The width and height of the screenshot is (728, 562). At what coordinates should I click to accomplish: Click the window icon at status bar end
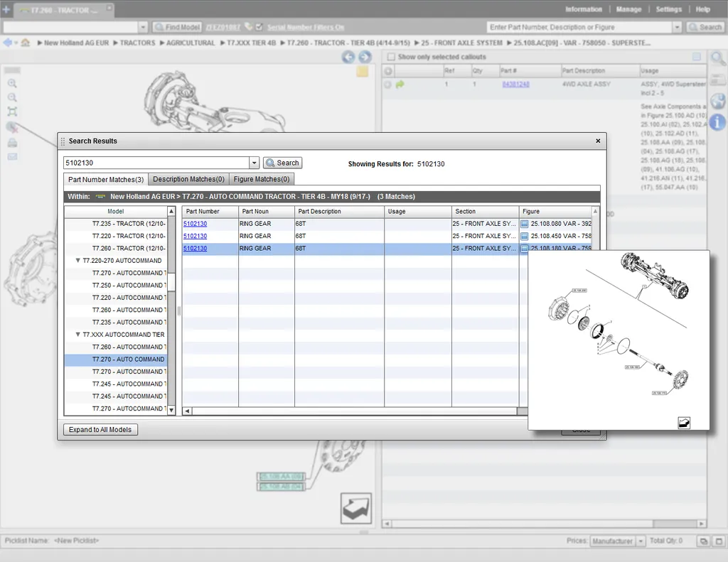[x=719, y=541]
